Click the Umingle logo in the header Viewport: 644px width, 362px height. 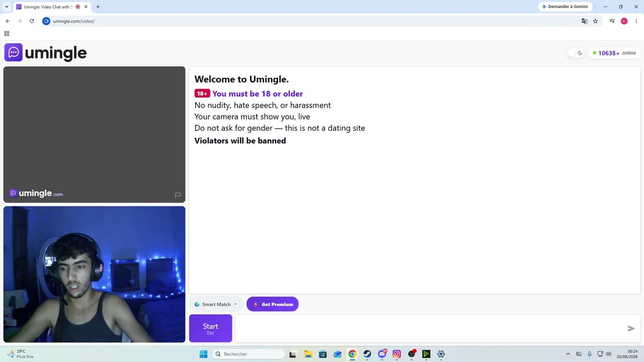(x=46, y=52)
